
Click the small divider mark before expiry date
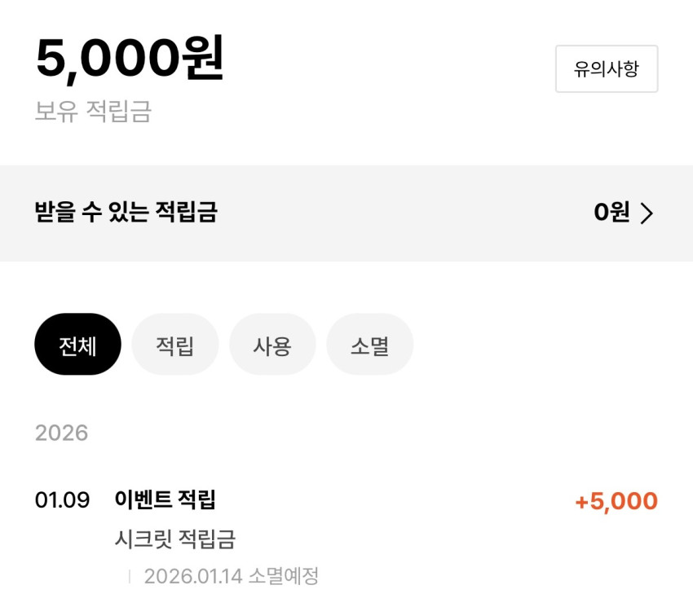pos(129,577)
